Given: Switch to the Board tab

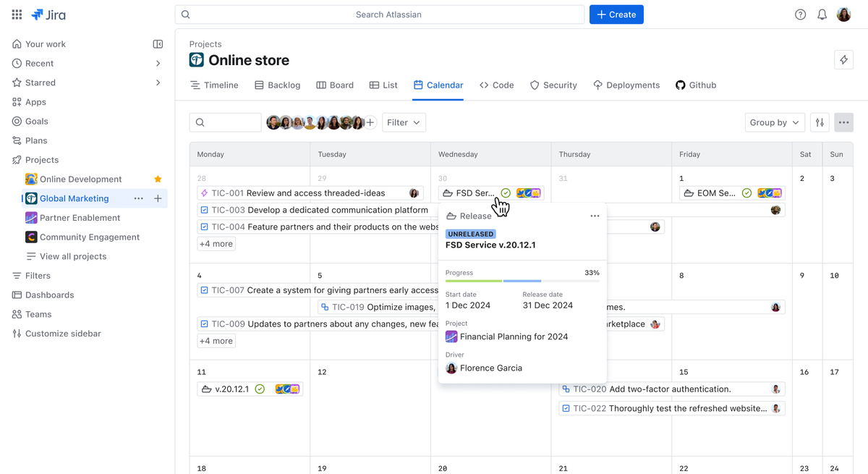Looking at the screenshot, I should click(335, 85).
